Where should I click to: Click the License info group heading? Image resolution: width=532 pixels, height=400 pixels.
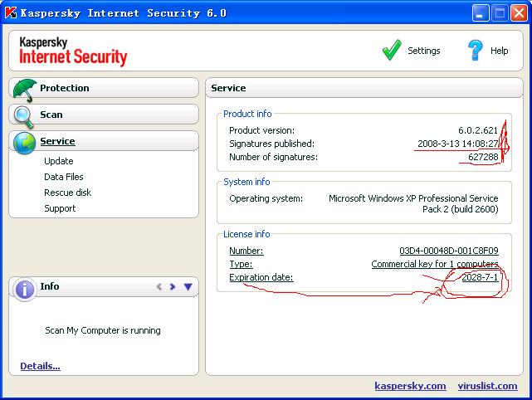pos(246,234)
